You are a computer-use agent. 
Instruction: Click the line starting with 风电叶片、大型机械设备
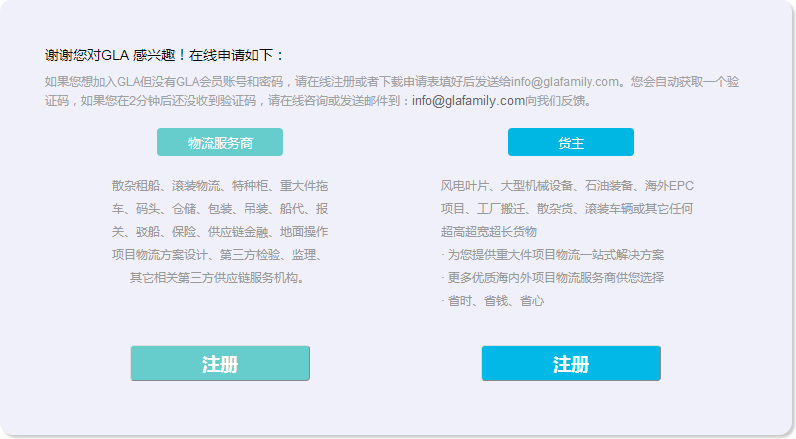567,186
